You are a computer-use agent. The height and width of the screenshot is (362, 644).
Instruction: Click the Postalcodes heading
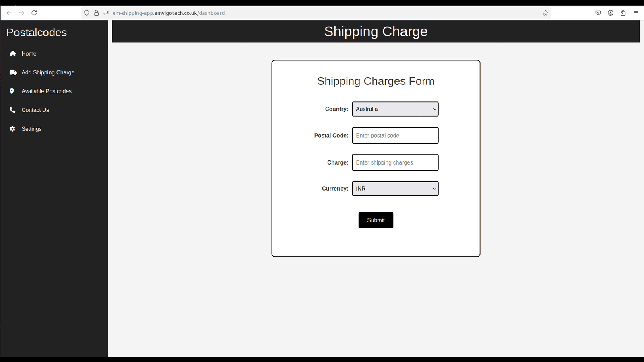click(x=37, y=32)
